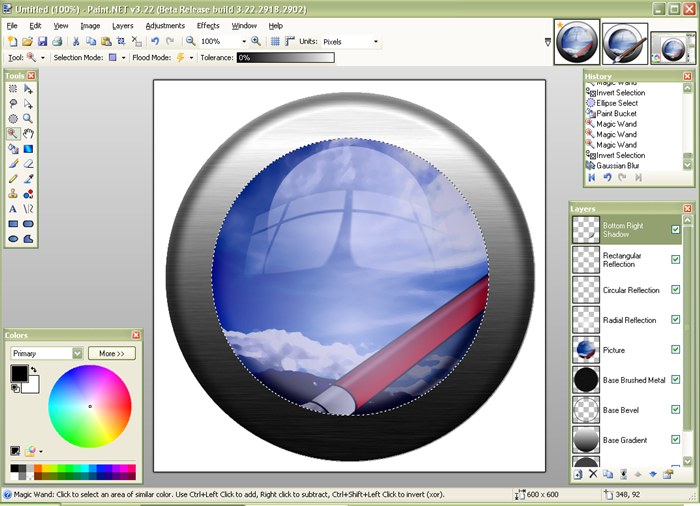Click the Delete Layer X button
700x506 pixels.
click(593, 474)
